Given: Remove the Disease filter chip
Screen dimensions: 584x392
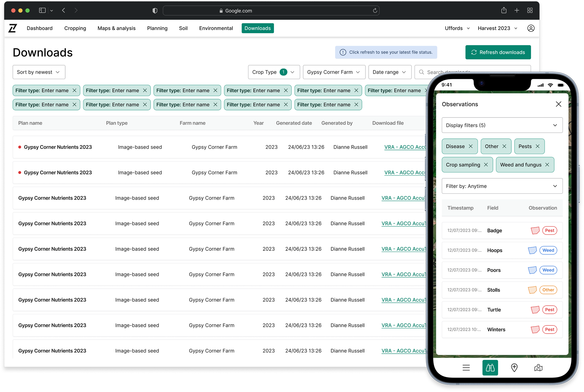Looking at the screenshot, I should (x=470, y=146).
